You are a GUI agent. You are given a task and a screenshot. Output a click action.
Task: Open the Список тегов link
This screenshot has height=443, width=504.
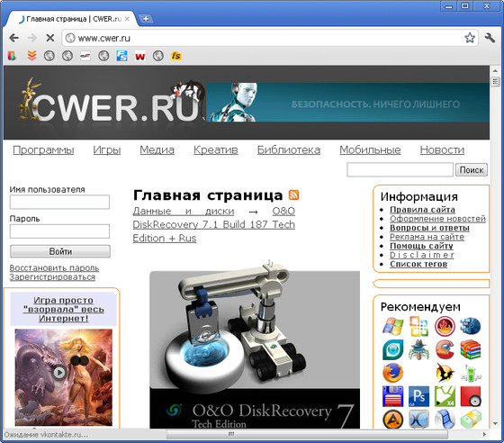[x=418, y=264]
